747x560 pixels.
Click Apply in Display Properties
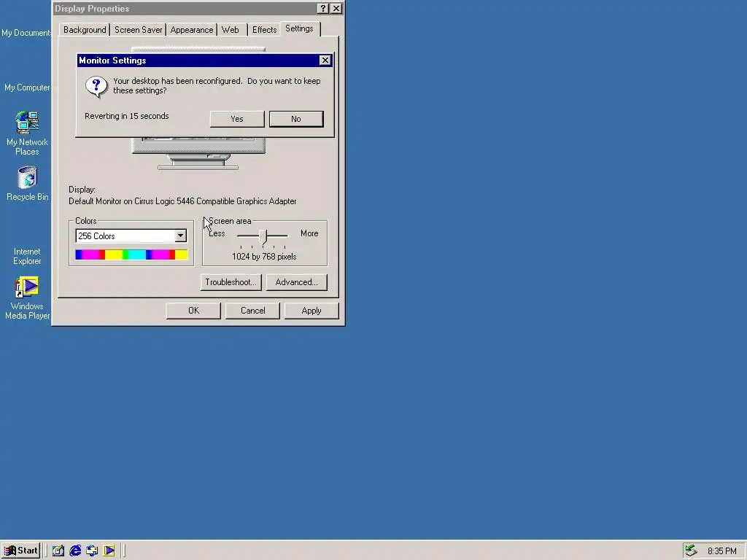coord(311,311)
